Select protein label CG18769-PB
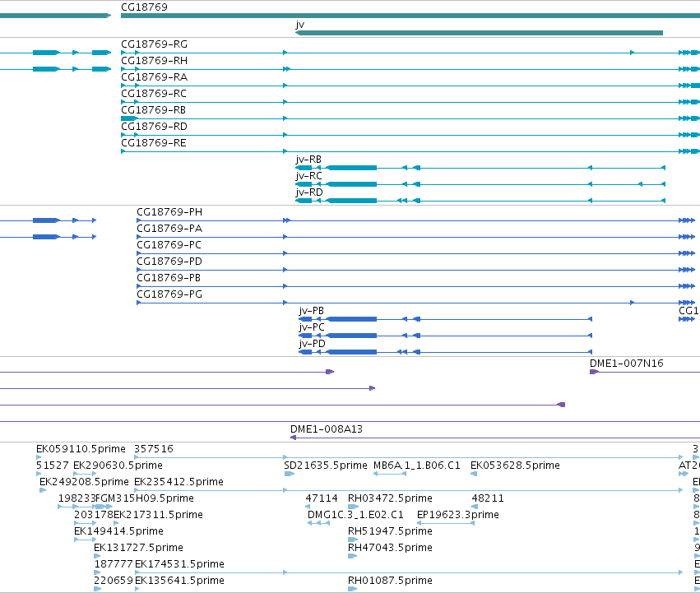Screen dimensions: 700x593 pyautogui.click(x=169, y=278)
